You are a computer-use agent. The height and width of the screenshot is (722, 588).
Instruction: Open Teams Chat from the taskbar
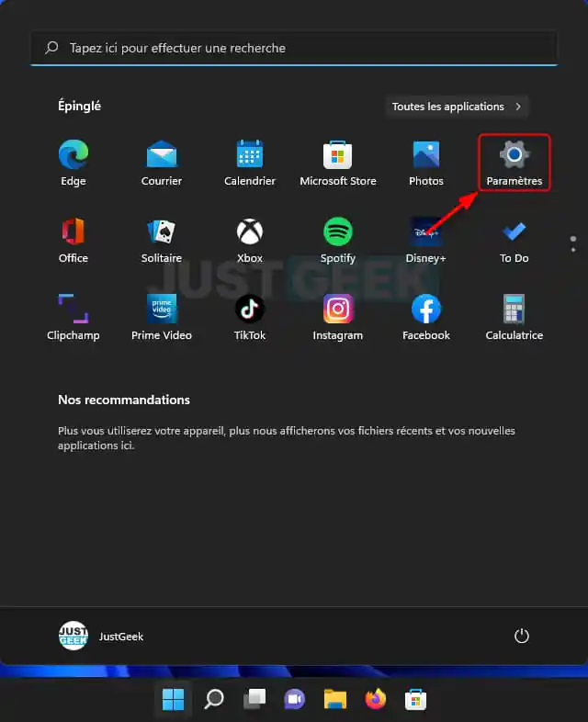[295, 699]
